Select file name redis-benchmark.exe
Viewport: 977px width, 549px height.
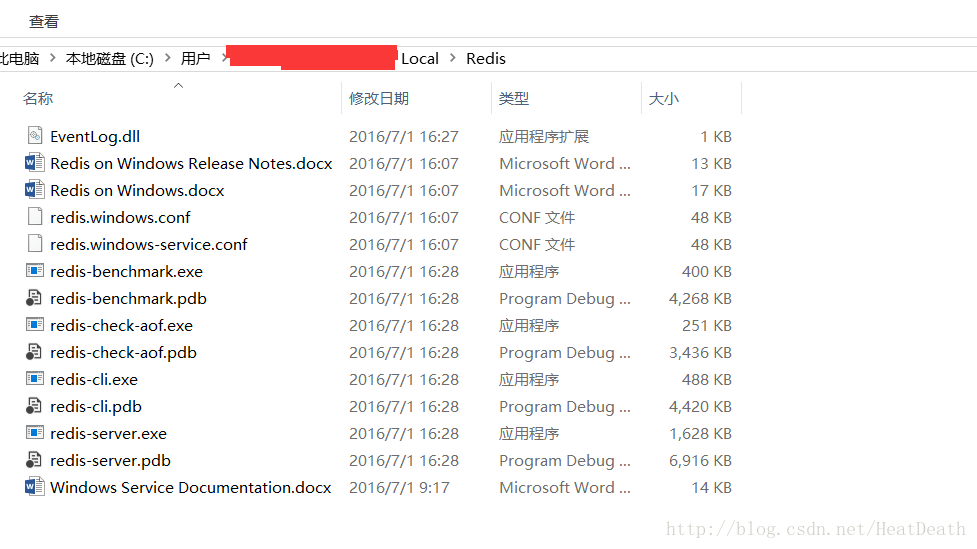pyautogui.click(x=126, y=272)
